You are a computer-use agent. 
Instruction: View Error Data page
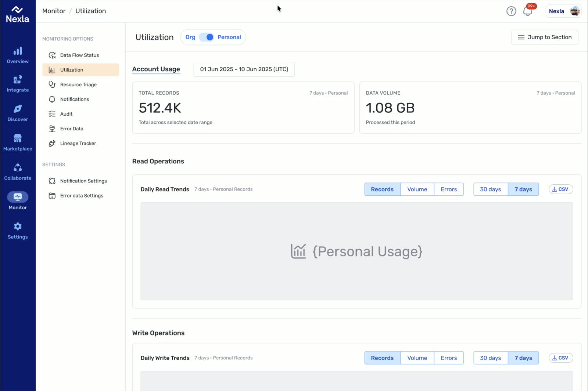(x=72, y=128)
